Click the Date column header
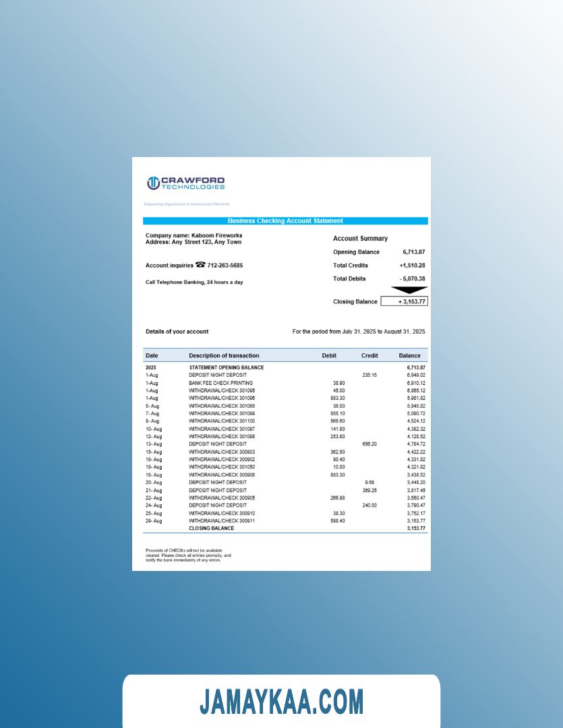Viewport: 563px width, 728px height. point(152,355)
